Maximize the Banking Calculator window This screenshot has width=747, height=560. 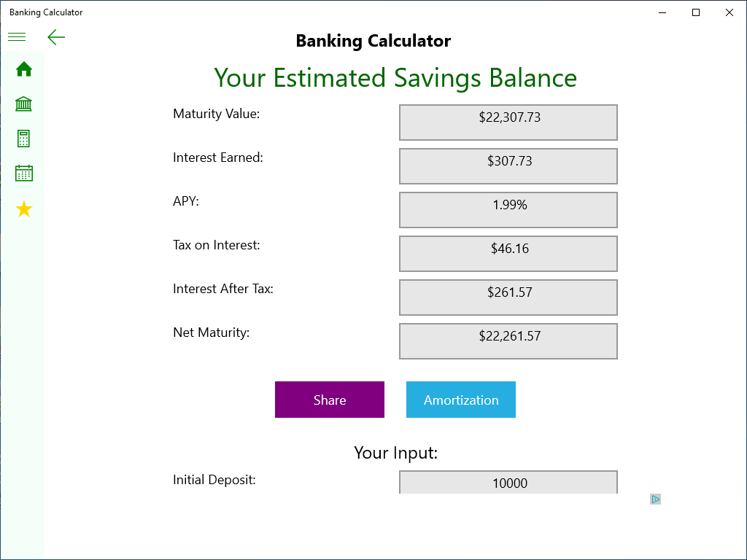pos(696,12)
